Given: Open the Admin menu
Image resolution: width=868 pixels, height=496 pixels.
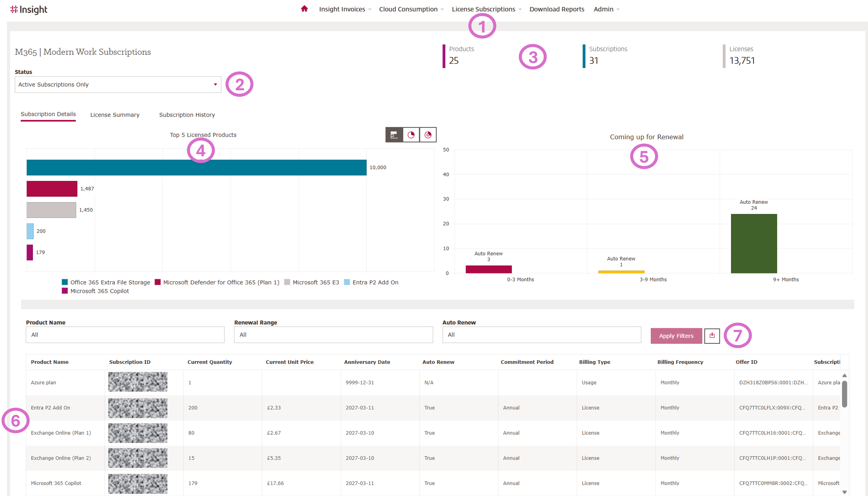Looking at the screenshot, I should coord(607,9).
